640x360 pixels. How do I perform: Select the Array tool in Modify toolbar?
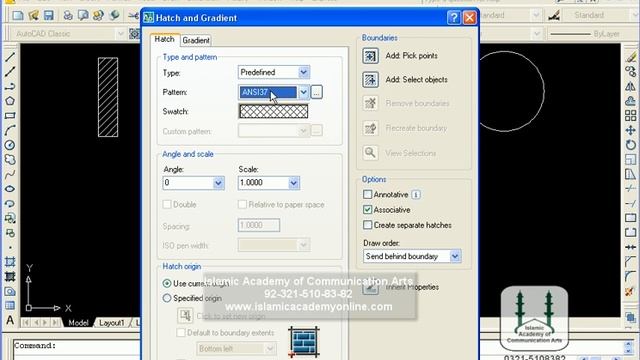631,116
